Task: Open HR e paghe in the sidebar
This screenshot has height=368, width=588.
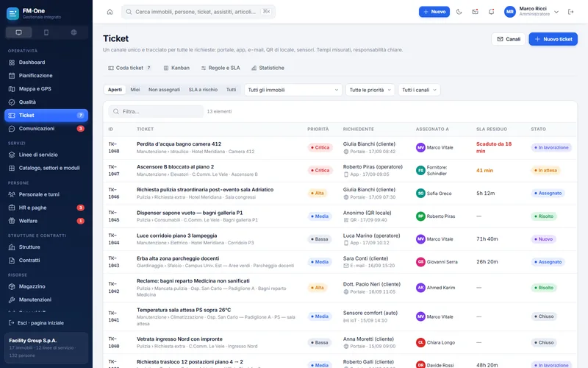Action: 46,208
